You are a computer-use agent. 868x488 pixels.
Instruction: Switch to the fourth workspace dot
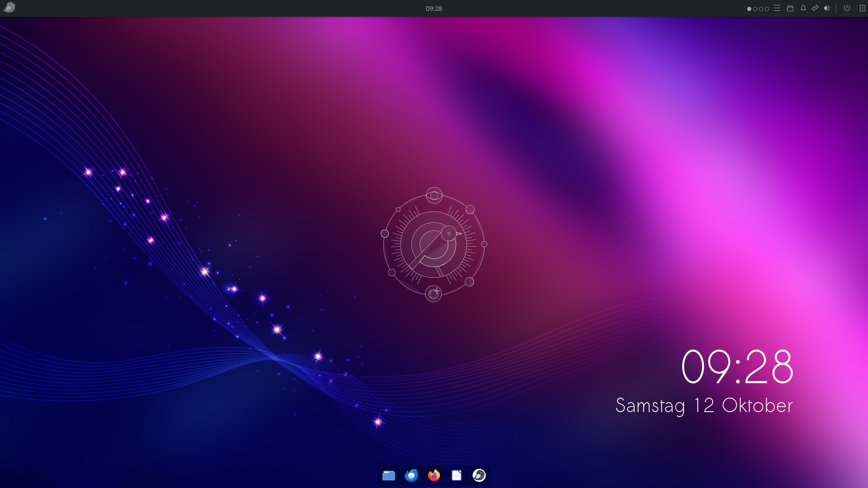[x=767, y=9]
